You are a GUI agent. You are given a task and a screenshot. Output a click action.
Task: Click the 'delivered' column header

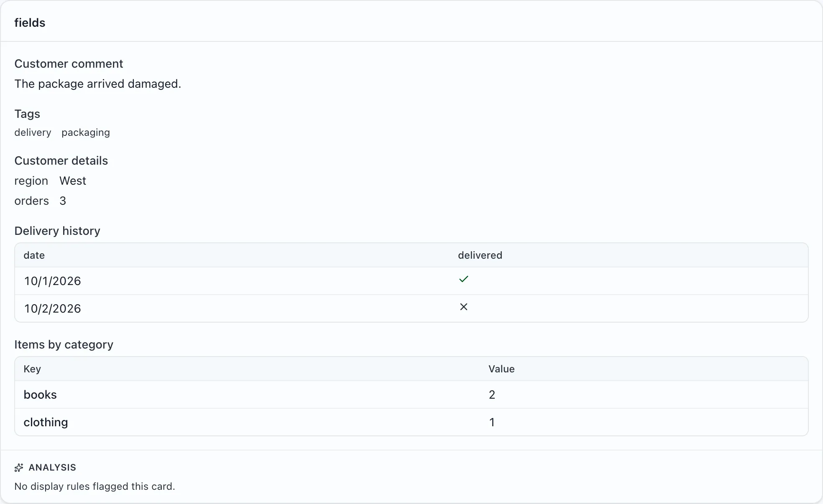coord(480,255)
